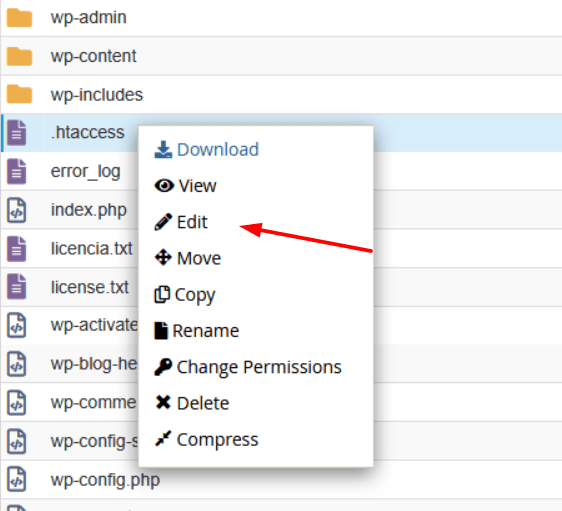
Task: Select the error_log file
Action: (85, 171)
